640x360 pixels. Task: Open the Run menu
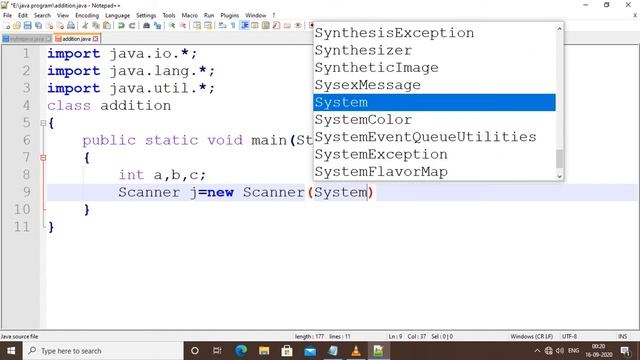(209, 15)
